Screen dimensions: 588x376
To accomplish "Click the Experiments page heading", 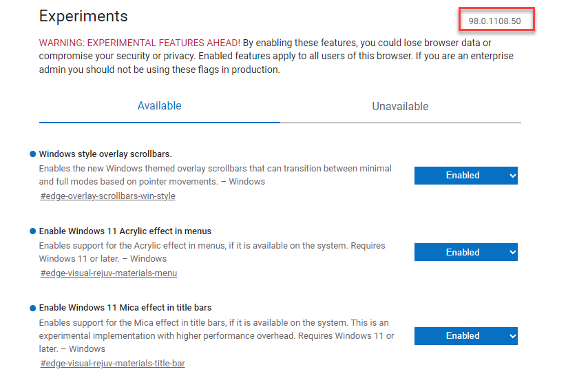I will [x=83, y=16].
